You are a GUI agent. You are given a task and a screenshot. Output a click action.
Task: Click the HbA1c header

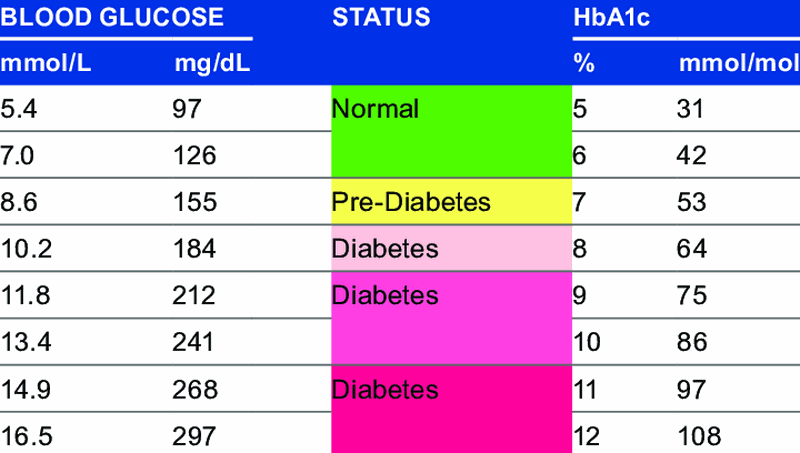point(607,17)
